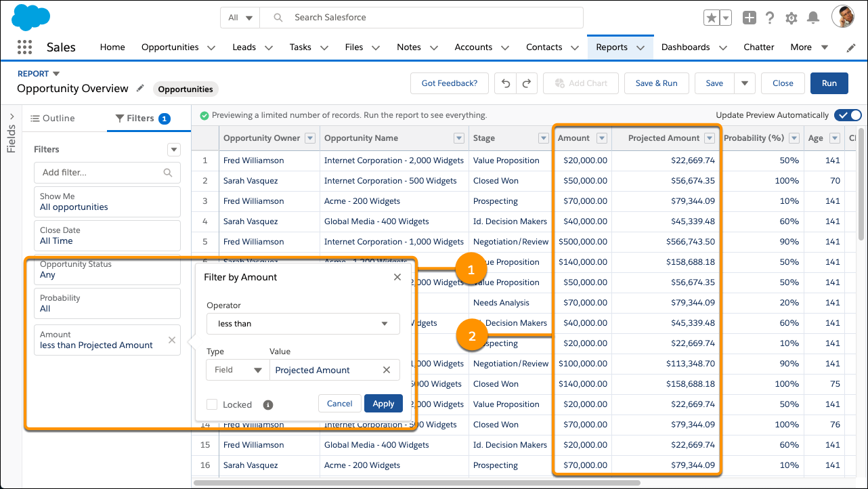Show the Locked info icon
The width and height of the screenshot is (868, 489).
pyautogui.click(x=268, y=405)
